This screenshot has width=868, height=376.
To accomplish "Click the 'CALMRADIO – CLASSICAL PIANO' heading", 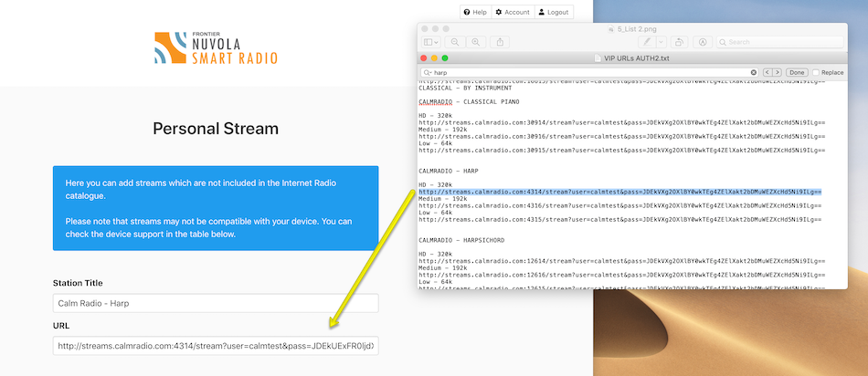I will pos(469,101).
